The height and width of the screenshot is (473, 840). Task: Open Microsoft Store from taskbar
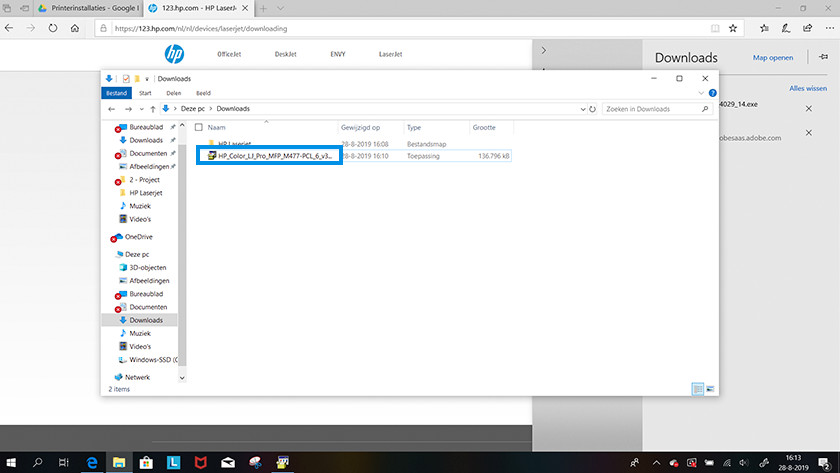(x=146, y=462)
